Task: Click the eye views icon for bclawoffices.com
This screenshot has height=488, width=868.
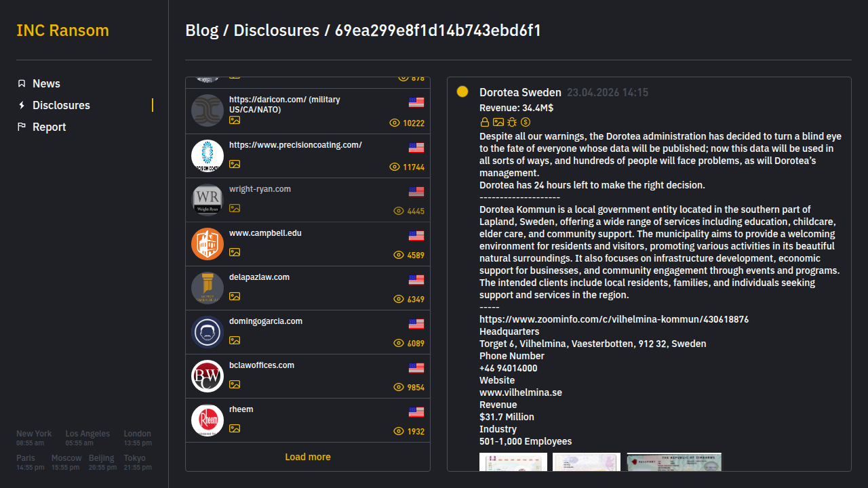Action: pyautogui.click(x=399, y=387)
